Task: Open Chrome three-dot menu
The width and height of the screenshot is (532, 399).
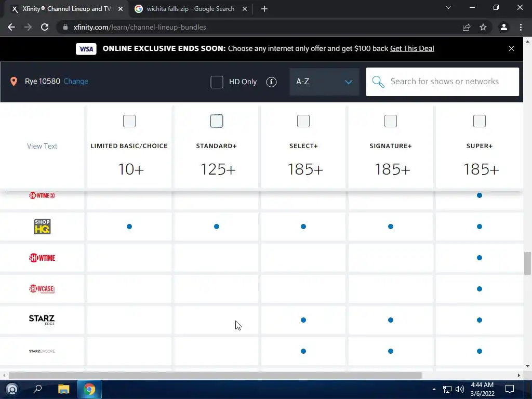Action: [x=521, y=27]
